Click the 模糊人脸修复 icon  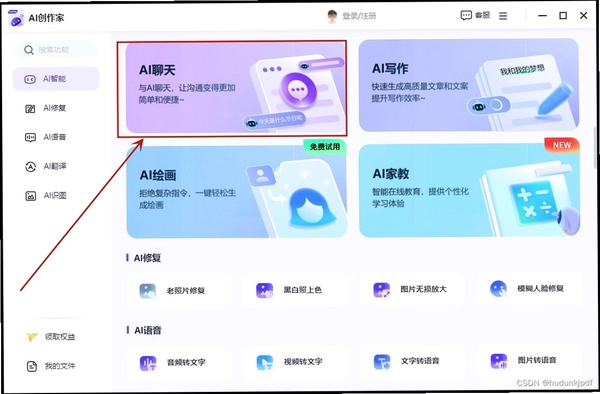click(x=498, y=289)
